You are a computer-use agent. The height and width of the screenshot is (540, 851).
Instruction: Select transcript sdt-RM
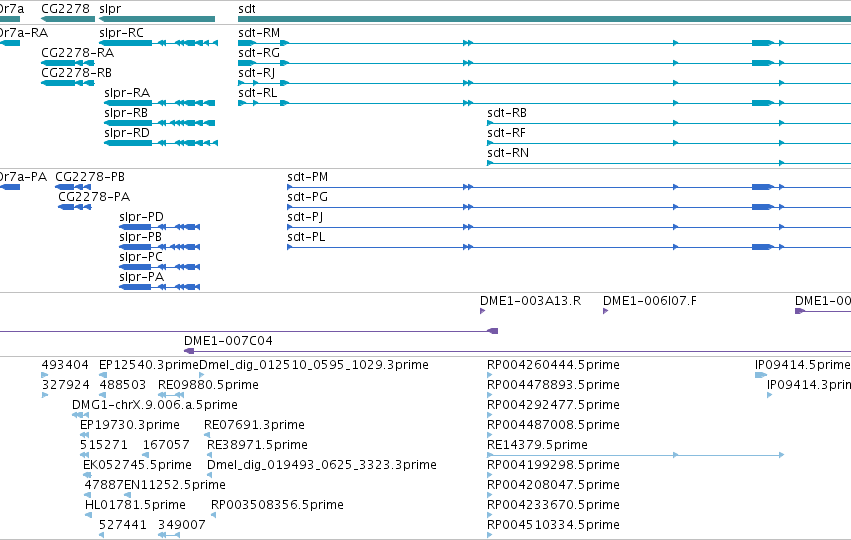(x=259, y=33)
